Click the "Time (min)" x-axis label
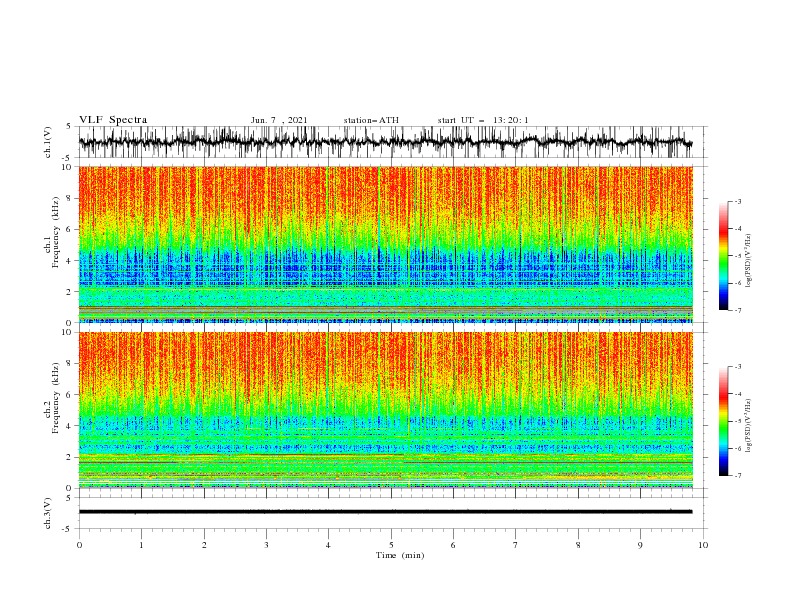This screenshot has width=792, height=612. coord(400,555)
